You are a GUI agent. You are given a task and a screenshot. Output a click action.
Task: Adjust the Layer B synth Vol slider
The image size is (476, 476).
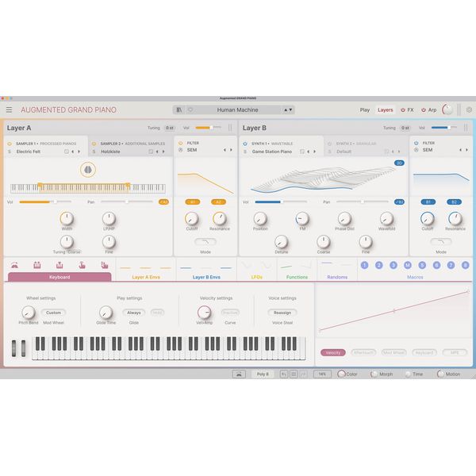click(x=281, y=202)
